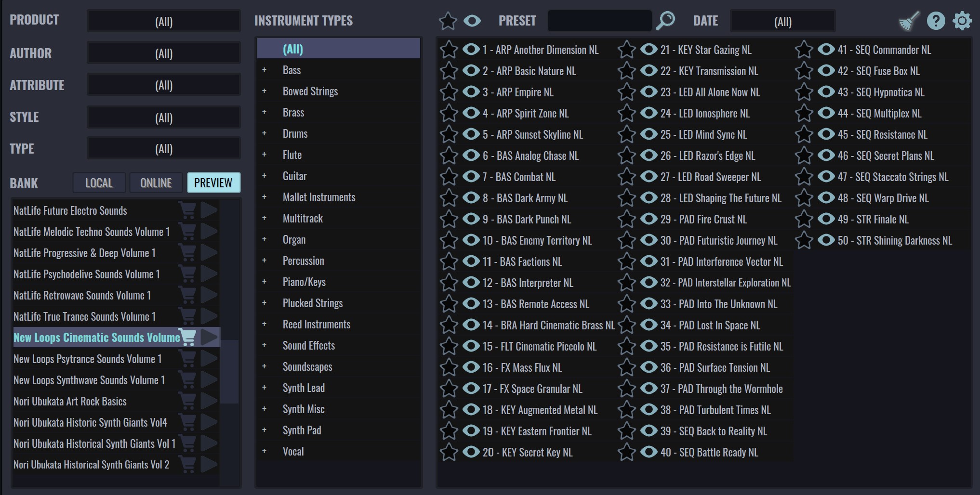Star the 21 - KEY Star Gazing NL preset
The height and width of the screenshot is (495, 980).
[626, 50]
